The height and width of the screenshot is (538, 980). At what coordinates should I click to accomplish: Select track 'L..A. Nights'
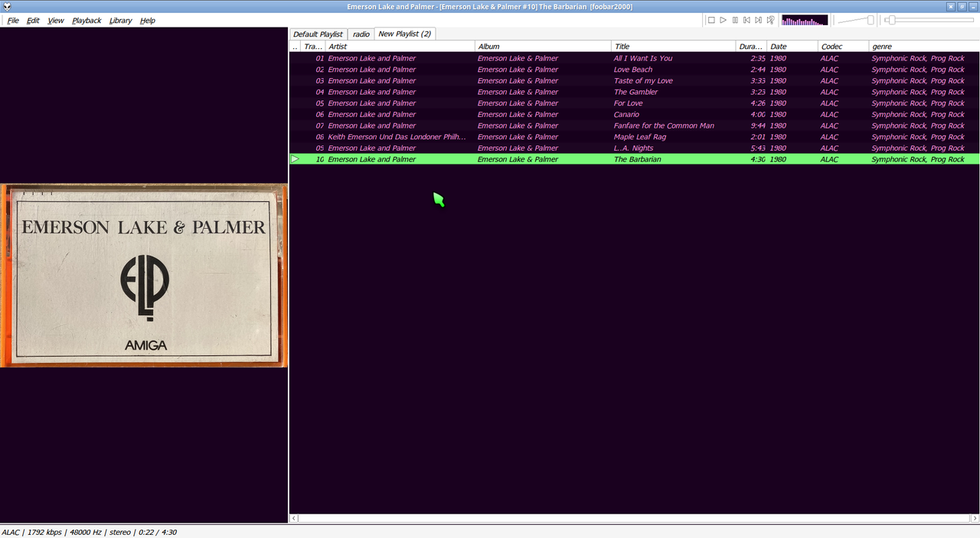[x=635, y=148]
